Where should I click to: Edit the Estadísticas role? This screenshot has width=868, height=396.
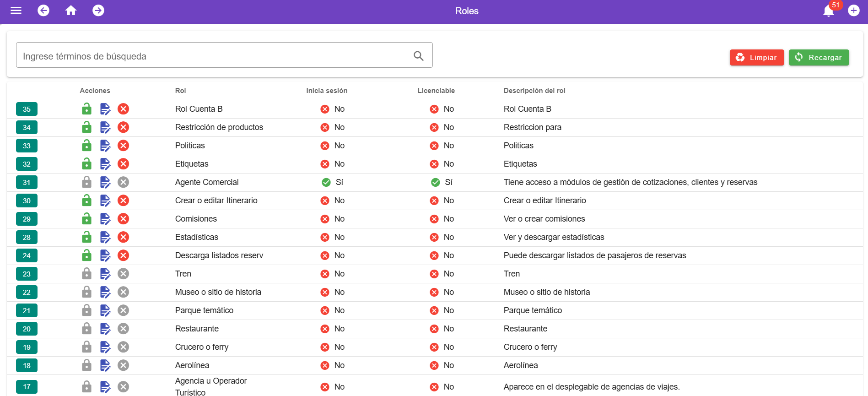[105, 237]
